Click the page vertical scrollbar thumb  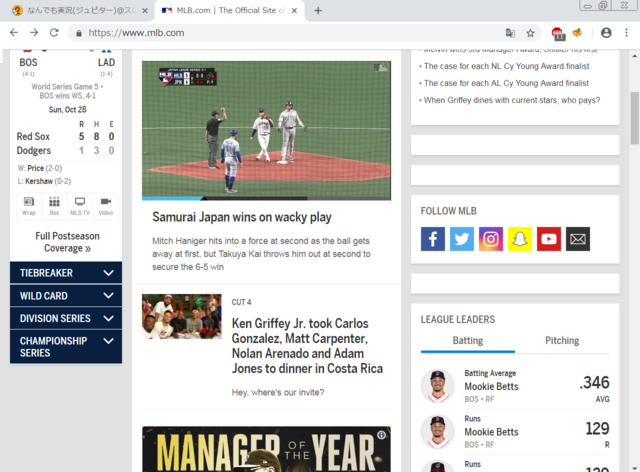(634, 118)
